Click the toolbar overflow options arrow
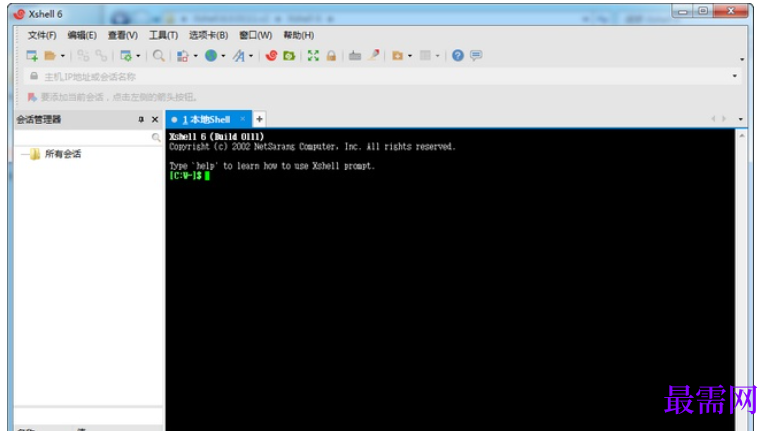The height and width of the screenshot is (431, 776). [x=742, y=59]
